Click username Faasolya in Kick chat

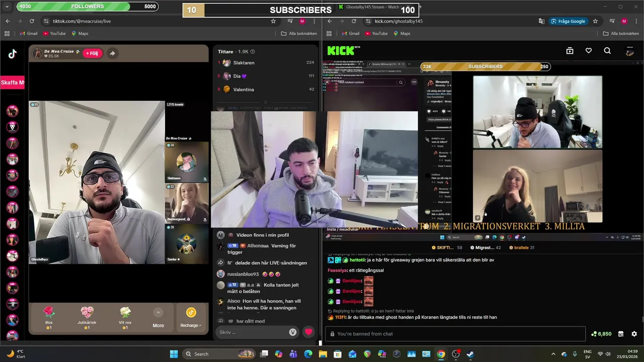(337, 270)
